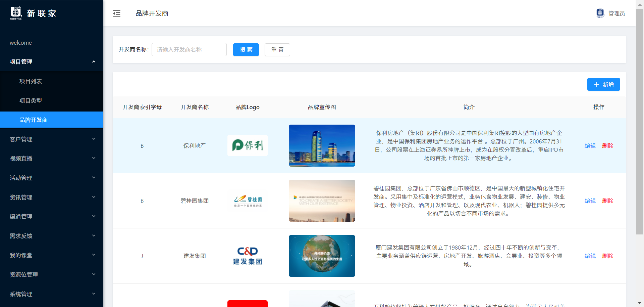Click the 厦门建发集团 description text

click(469, 256)
